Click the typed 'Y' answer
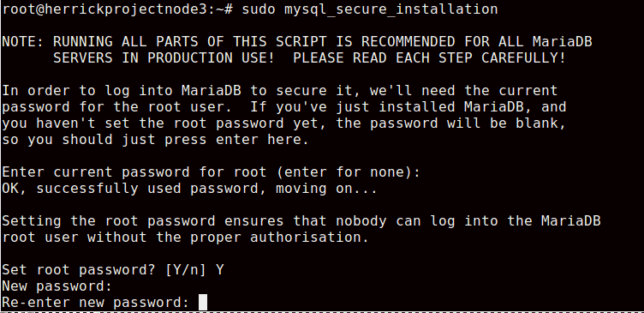Screen dimensions: 644x313 (220, 270)
